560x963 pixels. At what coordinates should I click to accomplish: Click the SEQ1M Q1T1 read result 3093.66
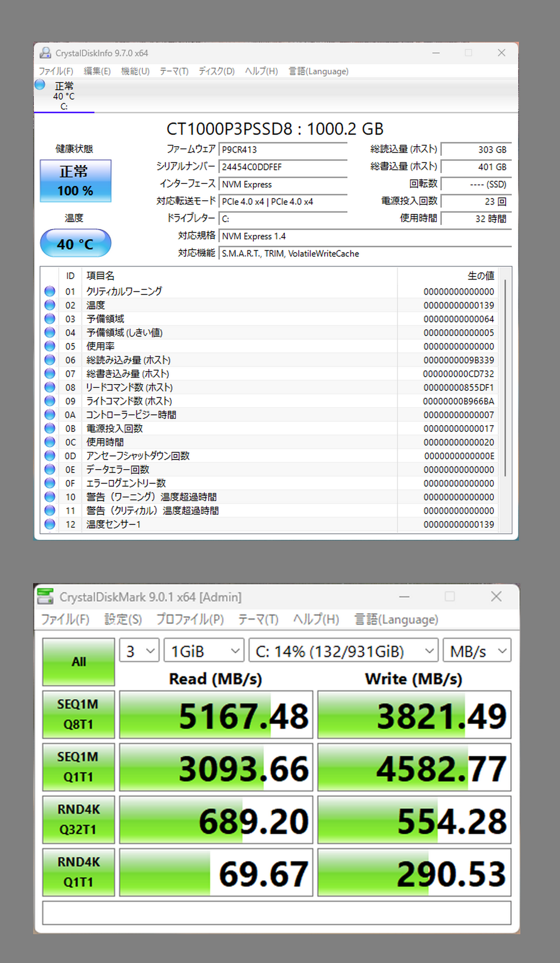(x=216, y=767)
